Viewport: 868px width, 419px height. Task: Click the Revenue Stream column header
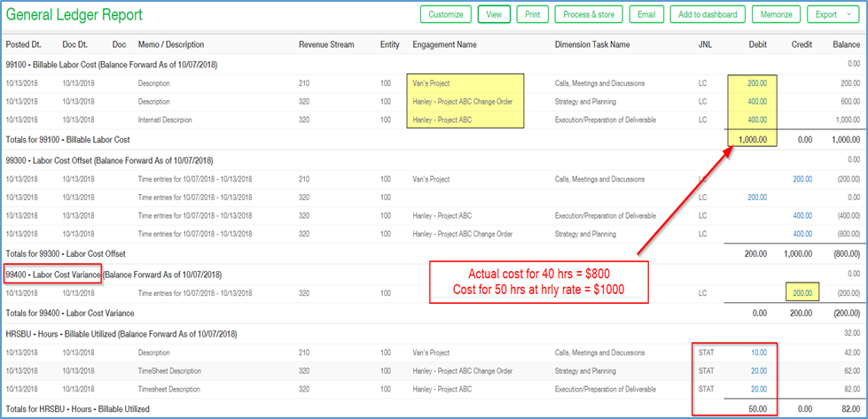(x=326, y=45)
